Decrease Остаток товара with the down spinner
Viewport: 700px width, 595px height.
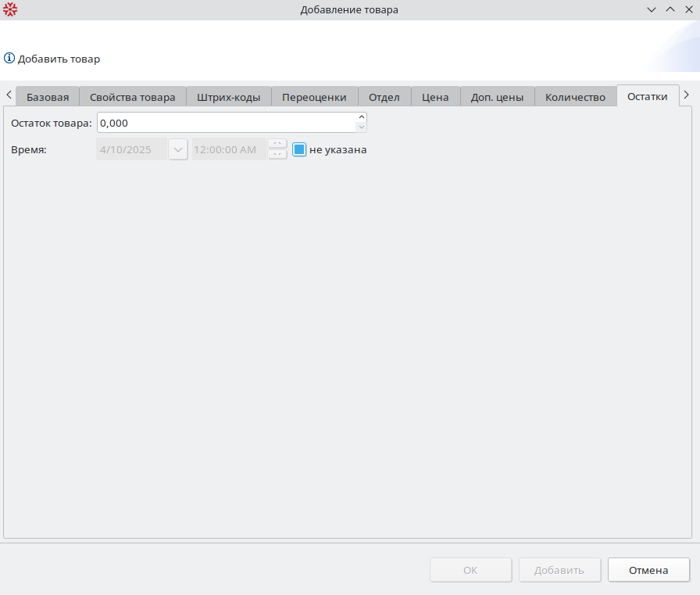click(x=361, y=127)
